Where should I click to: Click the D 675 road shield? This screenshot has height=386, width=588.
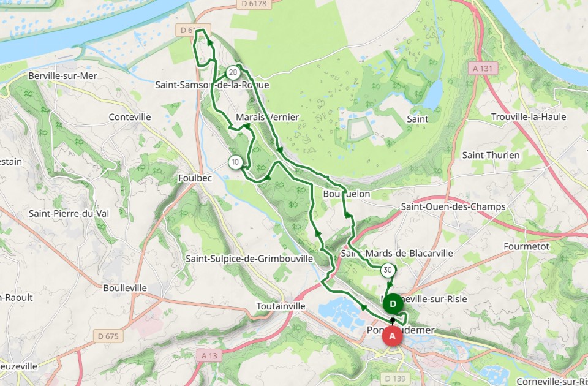[x=108, y=336]
